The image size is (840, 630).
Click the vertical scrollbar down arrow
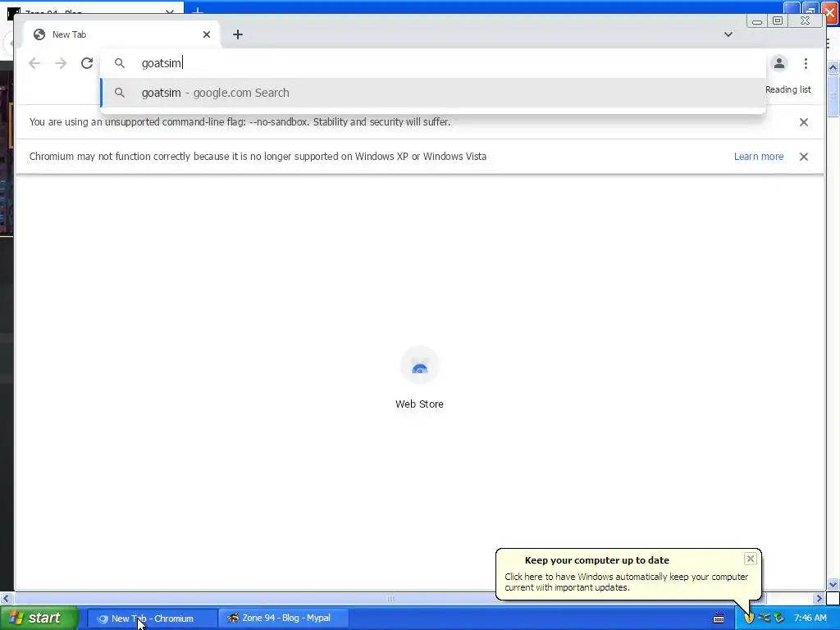(833, 584)
